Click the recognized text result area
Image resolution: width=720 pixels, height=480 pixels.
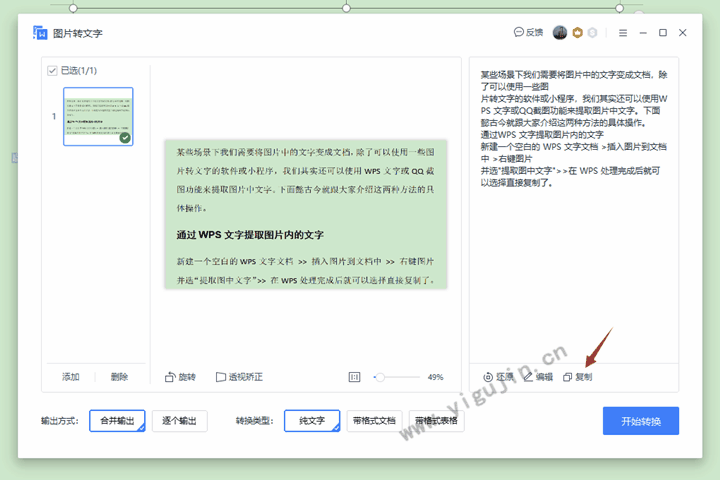click(x=574, y=210)
